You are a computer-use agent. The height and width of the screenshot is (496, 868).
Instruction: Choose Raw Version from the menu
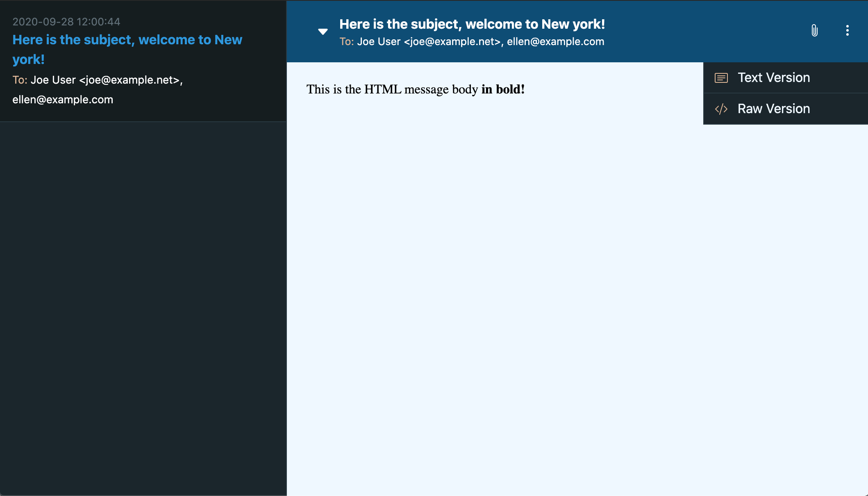click(x=773, y=109)
